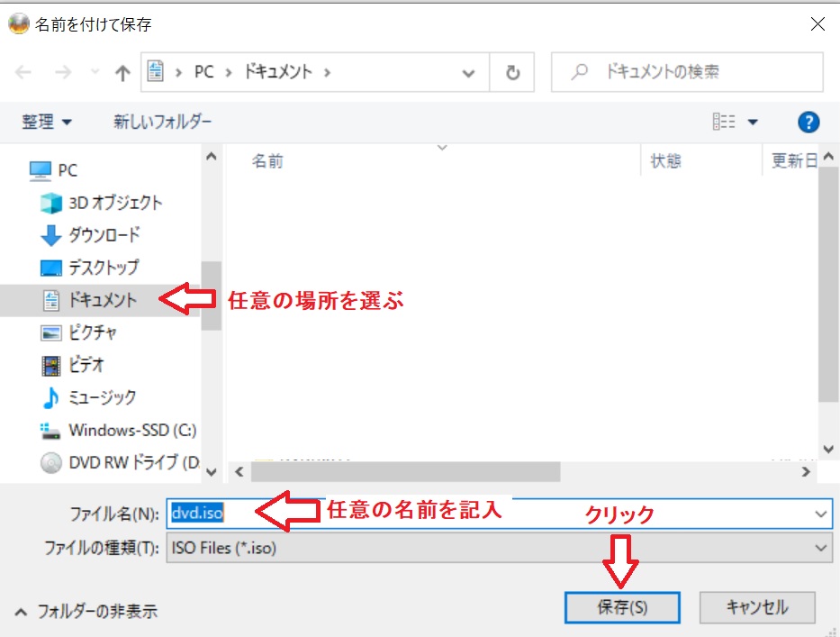The image size is (840, 637).
Task: Open the Help (?) button
Action: pyautogui.click(x=808, y=122)
